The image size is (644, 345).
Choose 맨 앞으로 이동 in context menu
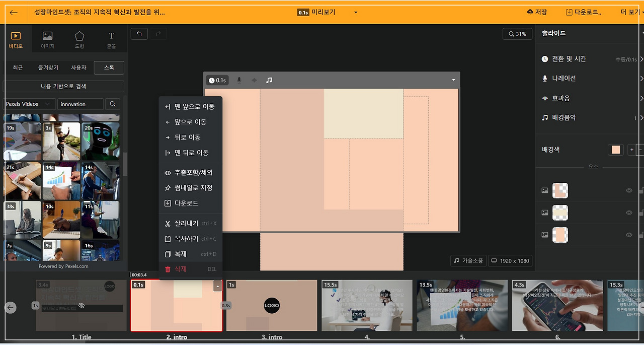point(190,107)
